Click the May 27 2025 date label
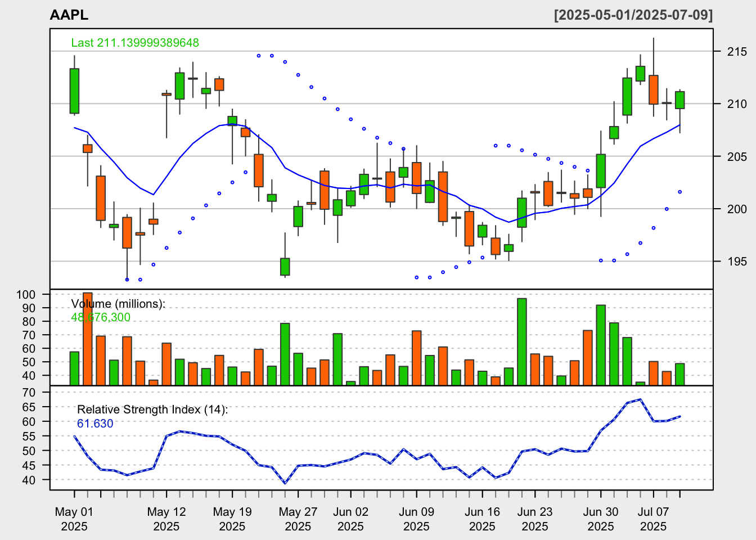This screenshot has height=540, width=756. (x=298, y=519)
